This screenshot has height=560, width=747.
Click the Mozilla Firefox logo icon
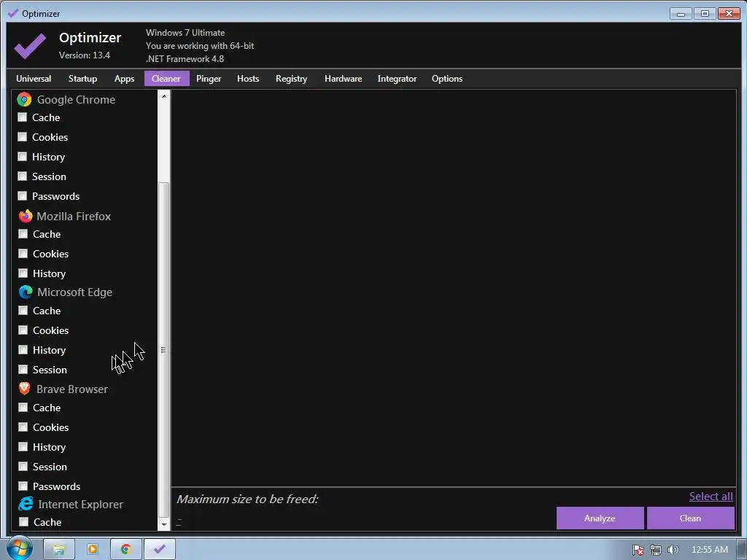click(26, 216)
